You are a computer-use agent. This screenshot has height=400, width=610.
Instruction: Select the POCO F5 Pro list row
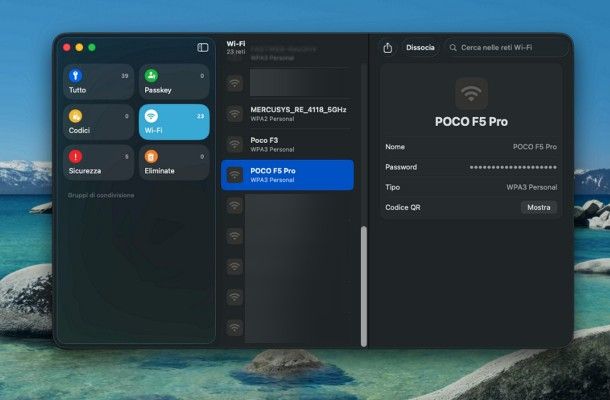coord(287,175)
